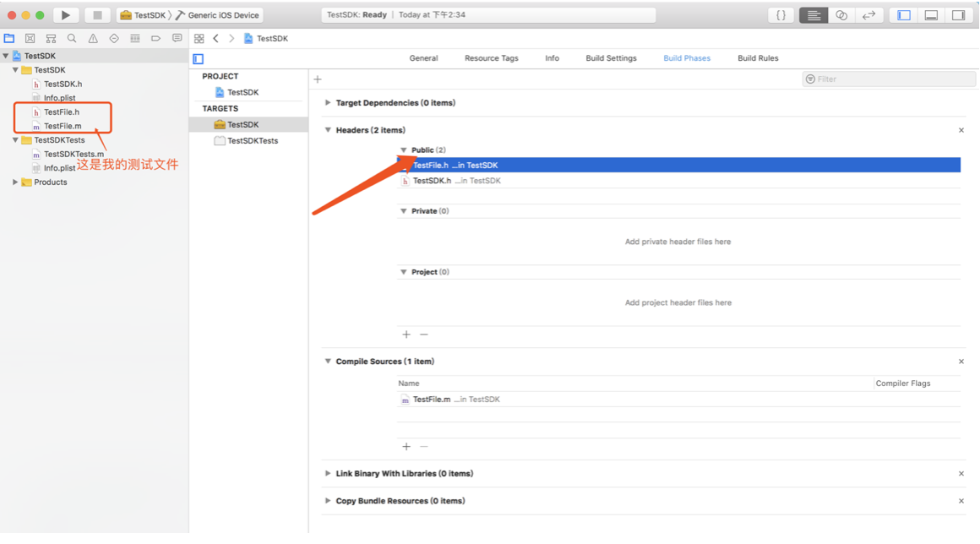Open the Breakpoint navigator
The height and width of the screenshot is (544, 980).
coord(155,39)
